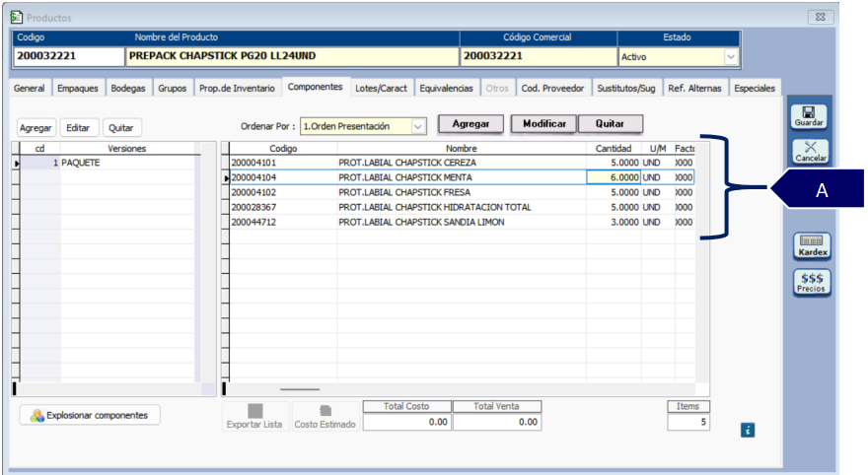This screenshot has height=475, width=868.
Task: Click the Modificar button
Action: (x=544, y=124)
